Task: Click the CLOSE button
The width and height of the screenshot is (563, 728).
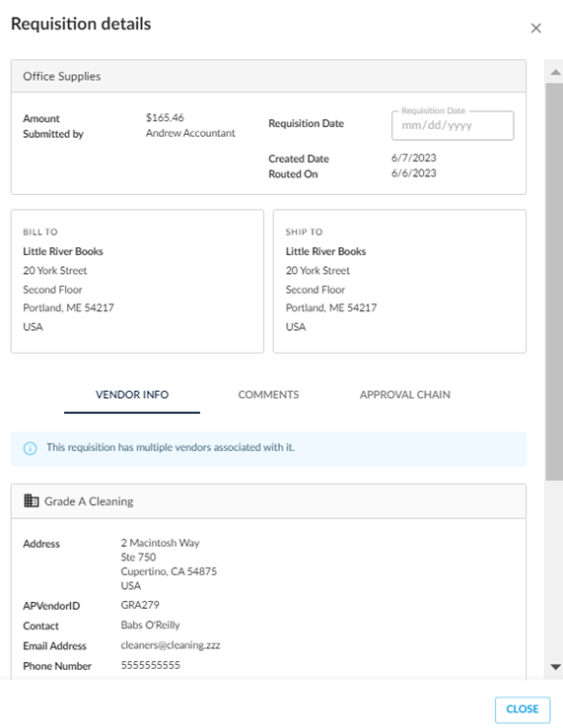Action: coord(523,709)
